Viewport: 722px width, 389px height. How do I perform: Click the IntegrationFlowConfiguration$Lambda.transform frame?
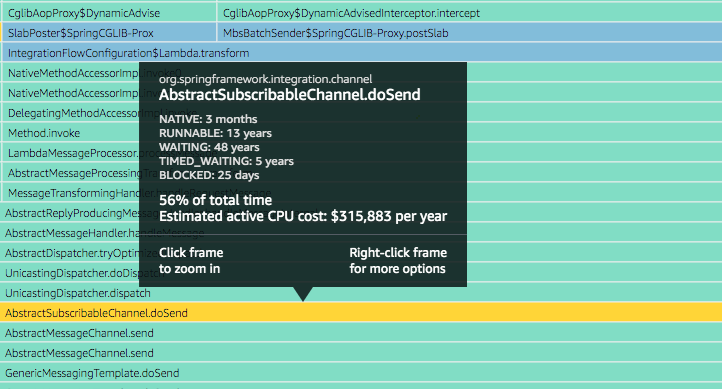(x=362, y=53)
